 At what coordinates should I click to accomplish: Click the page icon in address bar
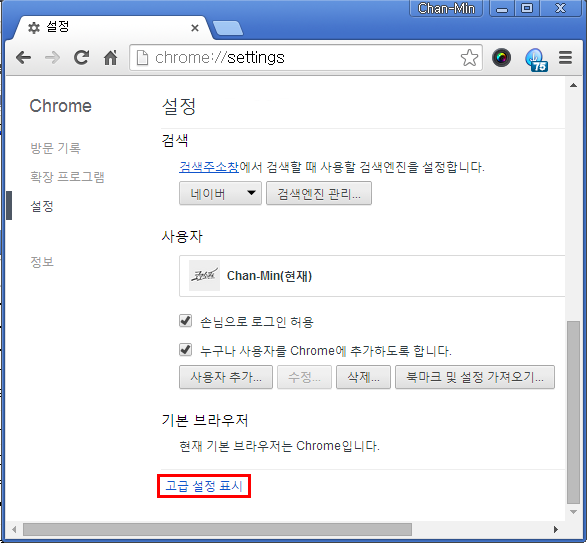click(x=142, y=58)
